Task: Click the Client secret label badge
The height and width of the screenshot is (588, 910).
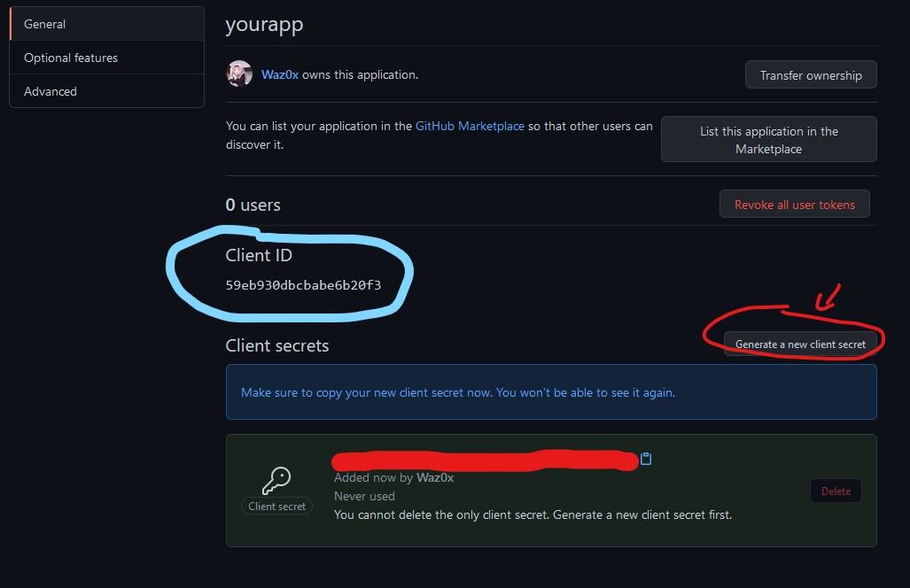Action: click(276, 507)
